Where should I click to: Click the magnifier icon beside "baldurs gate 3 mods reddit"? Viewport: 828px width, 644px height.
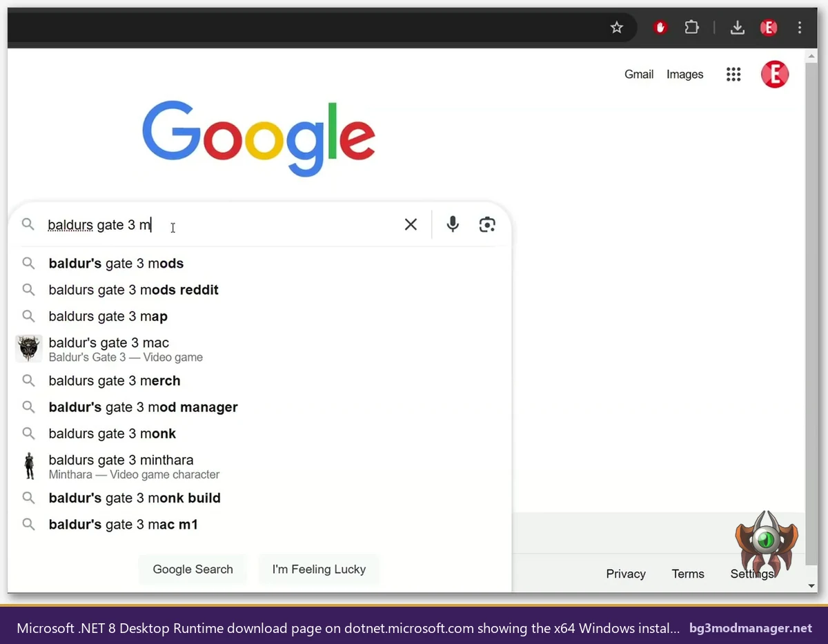pyautogui.click(x=28, y=289)
